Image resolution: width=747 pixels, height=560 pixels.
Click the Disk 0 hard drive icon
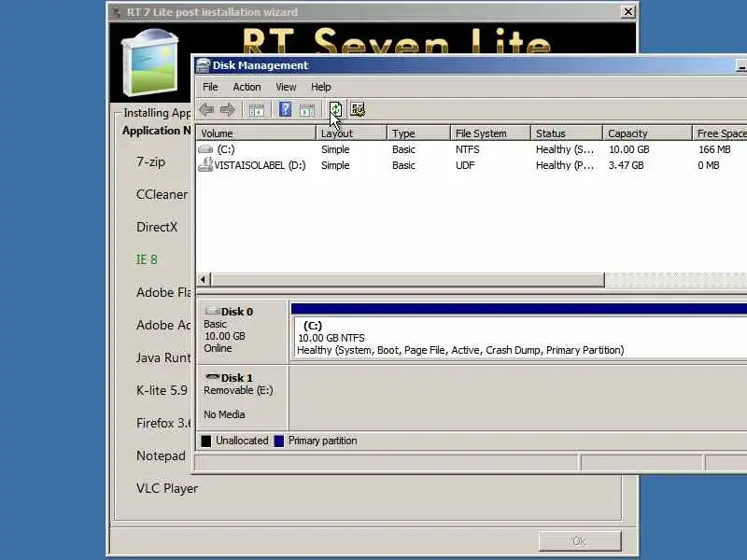pos(212,311)
